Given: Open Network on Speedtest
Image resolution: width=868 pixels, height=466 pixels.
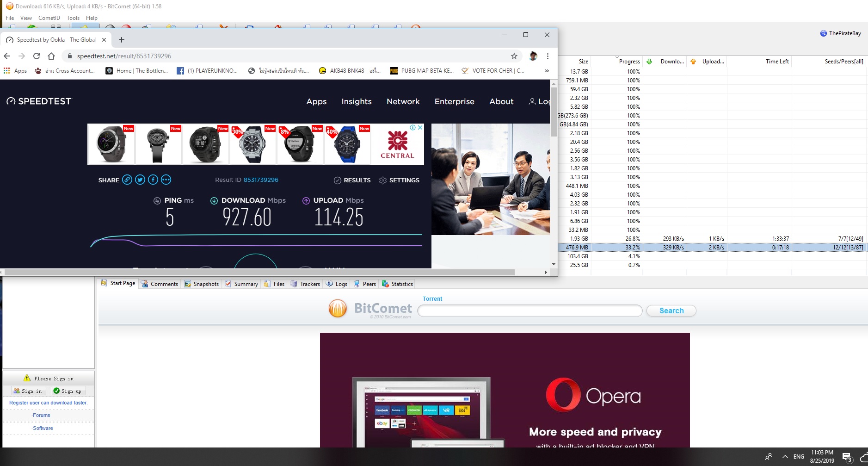Looking at the screenshot, I should [403, 101].
